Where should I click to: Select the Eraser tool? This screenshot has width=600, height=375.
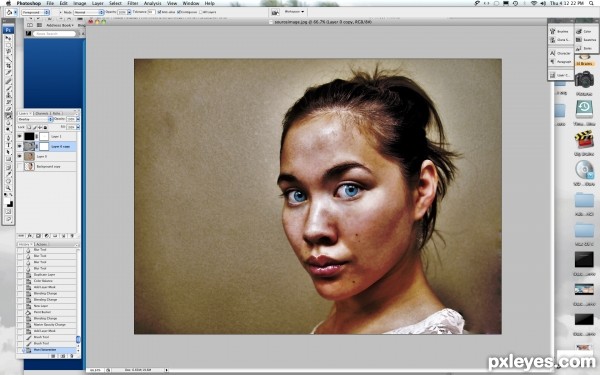(x=8, y=108)
